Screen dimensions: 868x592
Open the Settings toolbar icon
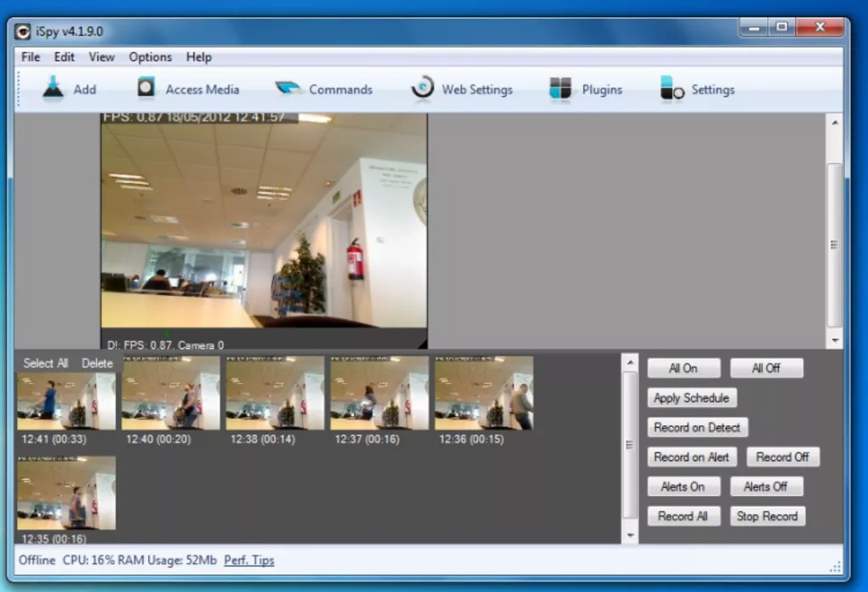pos(671,89)
